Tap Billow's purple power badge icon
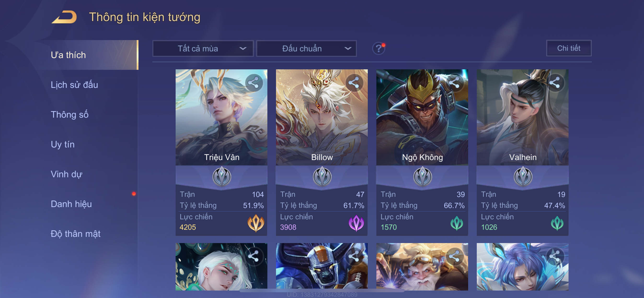This screenshot has width=644, height=298. (x=356, y=223)
